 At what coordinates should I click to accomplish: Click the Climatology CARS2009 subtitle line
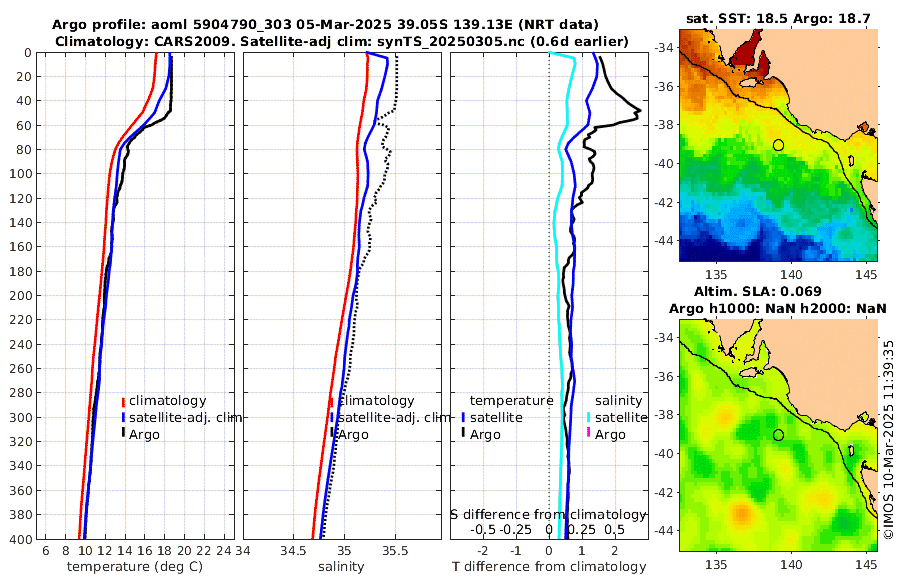(342, 41)
